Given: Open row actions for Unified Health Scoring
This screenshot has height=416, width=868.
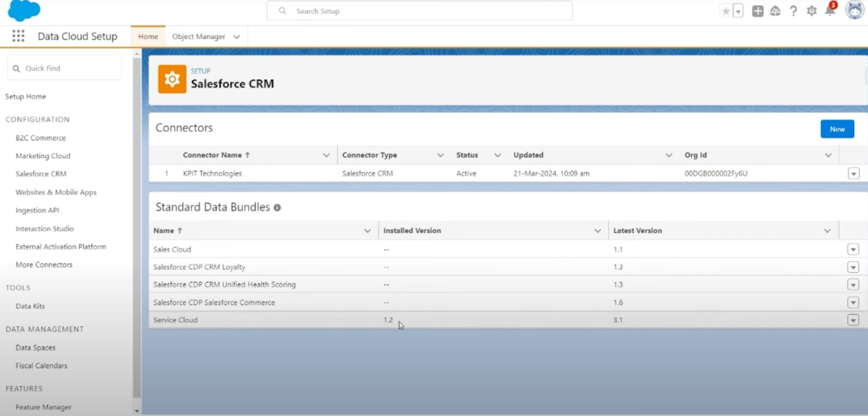Looking at the screenshot, I should coord(853,285).
